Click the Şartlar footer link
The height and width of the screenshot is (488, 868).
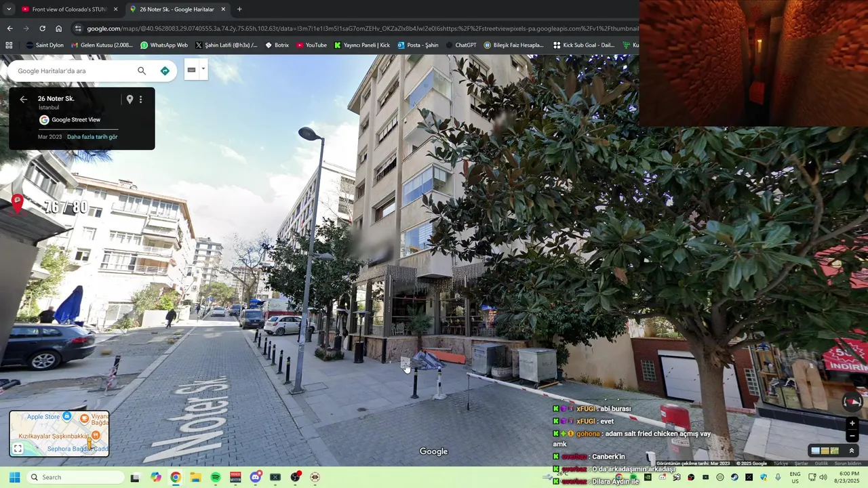coord(802,464)
